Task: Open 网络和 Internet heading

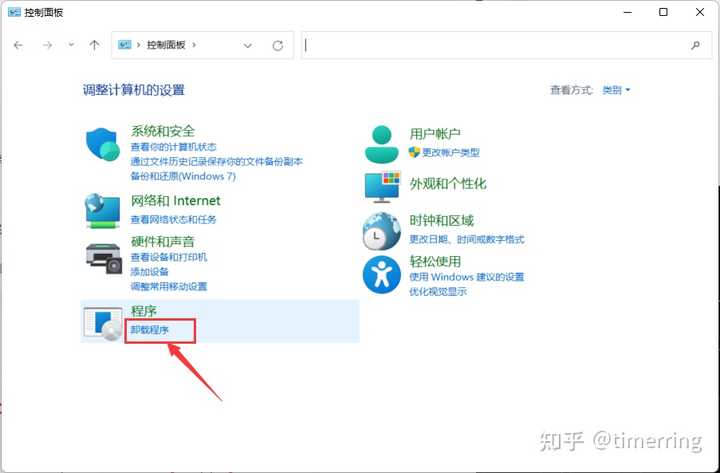Action: 176,201
